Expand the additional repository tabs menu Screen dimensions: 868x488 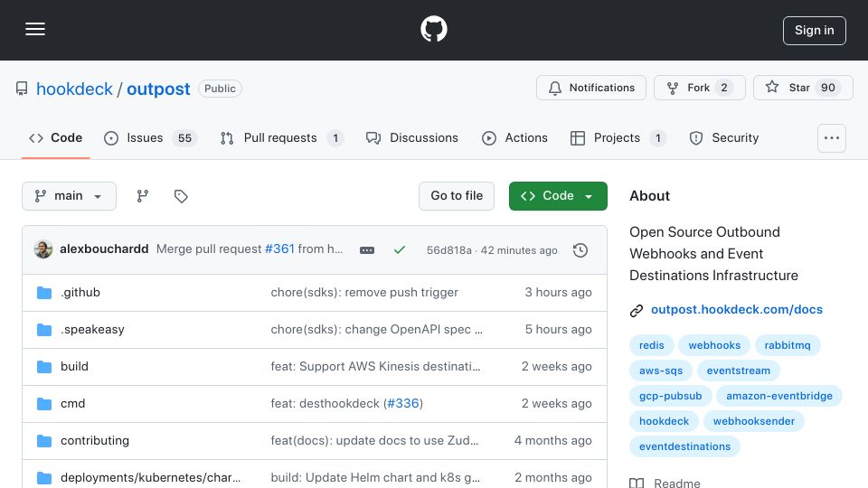click(x=832, y=138)
